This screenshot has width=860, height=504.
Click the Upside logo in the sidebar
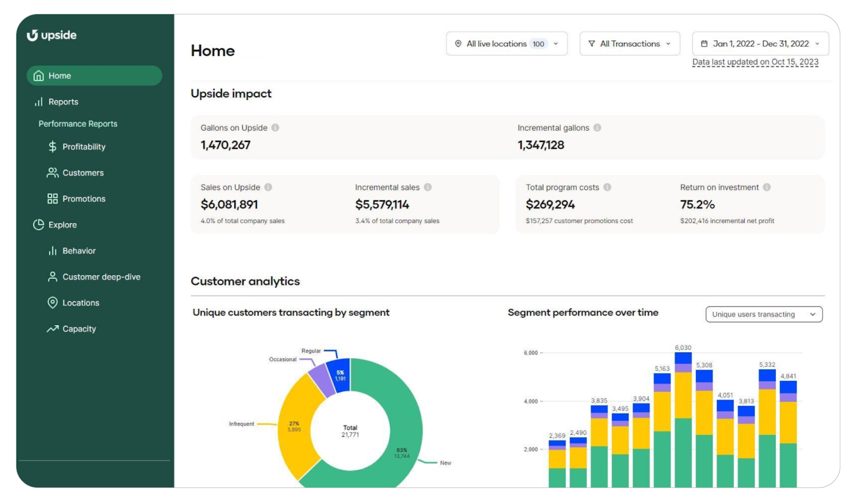[52, 35]
